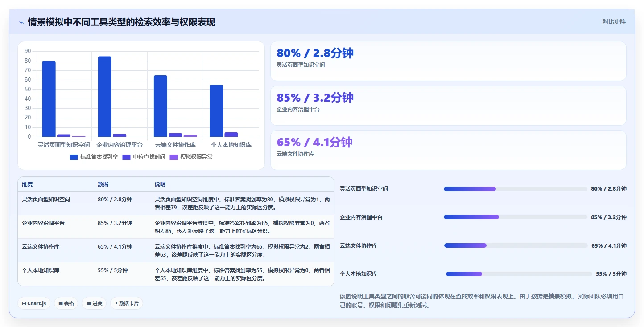Click the 个人本地知识库 progress bar

519,274
